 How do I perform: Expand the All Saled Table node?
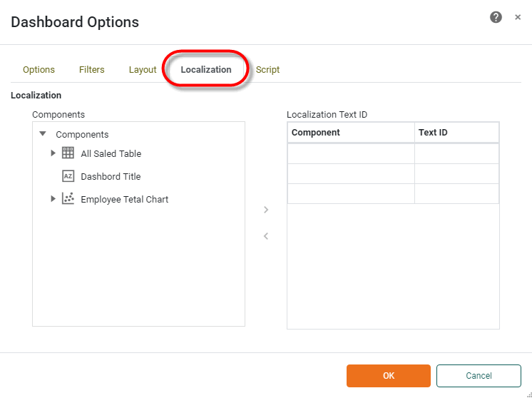coord(53,153)
